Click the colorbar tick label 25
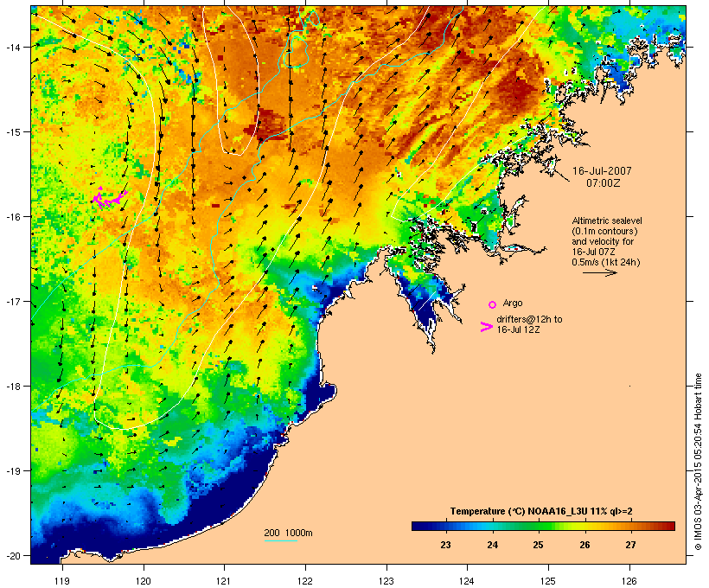Image resolution: width=709 pixels, height=588 pixels. [538, 545]
